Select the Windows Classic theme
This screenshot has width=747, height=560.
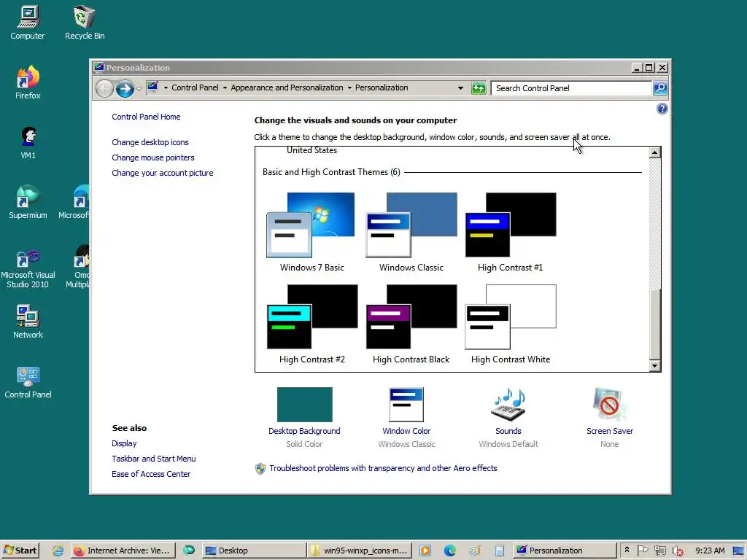coord(411,232)
